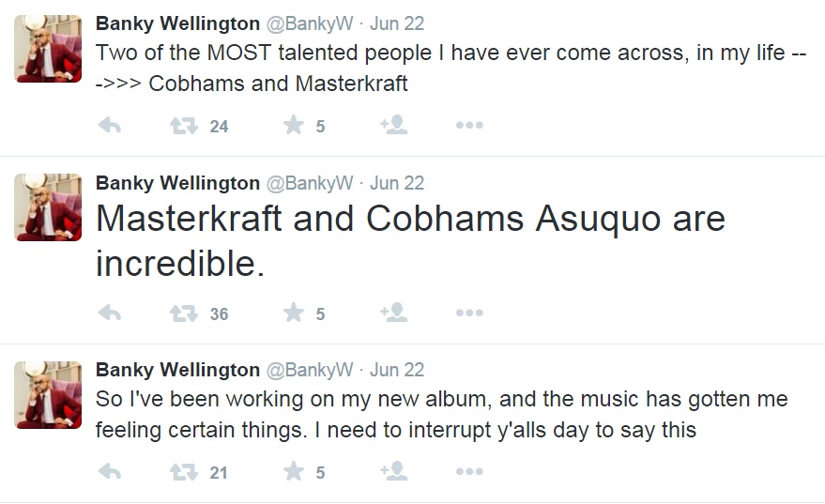Viewport: 825px width, 504px height.
Task: Show more actions for 'new album' tweet
Action: point(468,472)
